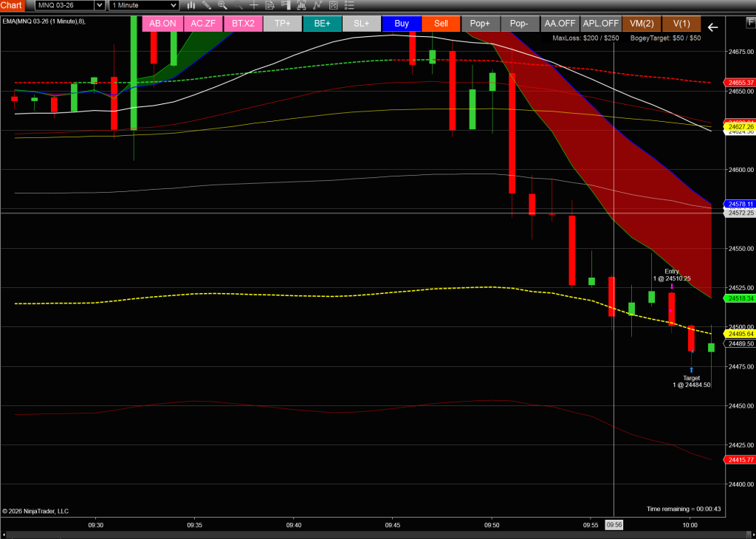Open the Strategies icon
This screenshot has width=756, height=539.
(317, 5)
